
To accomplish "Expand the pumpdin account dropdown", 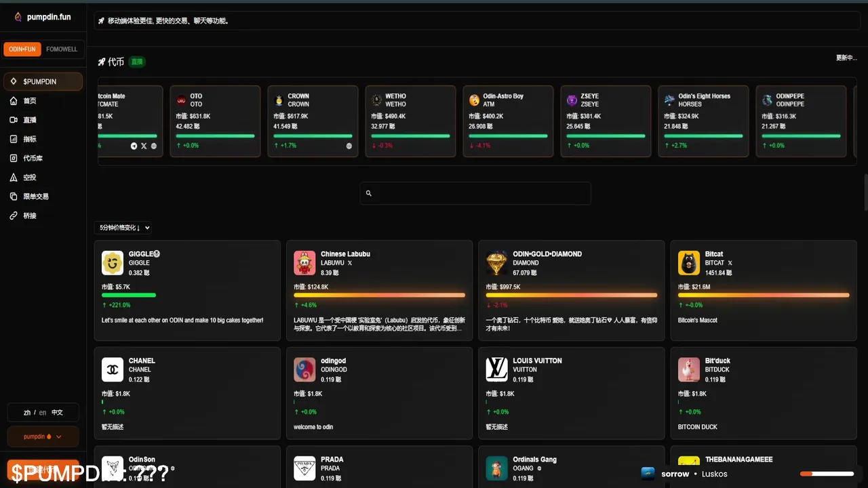I will coord(43,436).
